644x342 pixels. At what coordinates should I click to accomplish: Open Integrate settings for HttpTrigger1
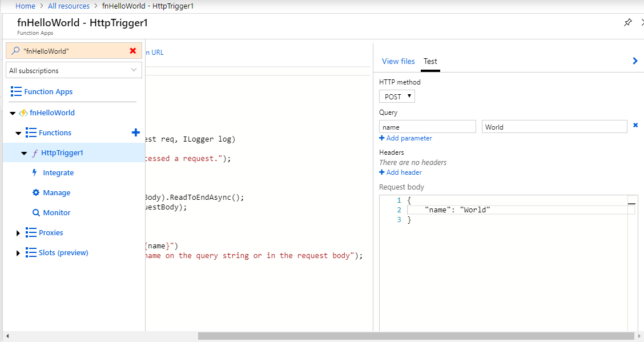coord(58,172)
